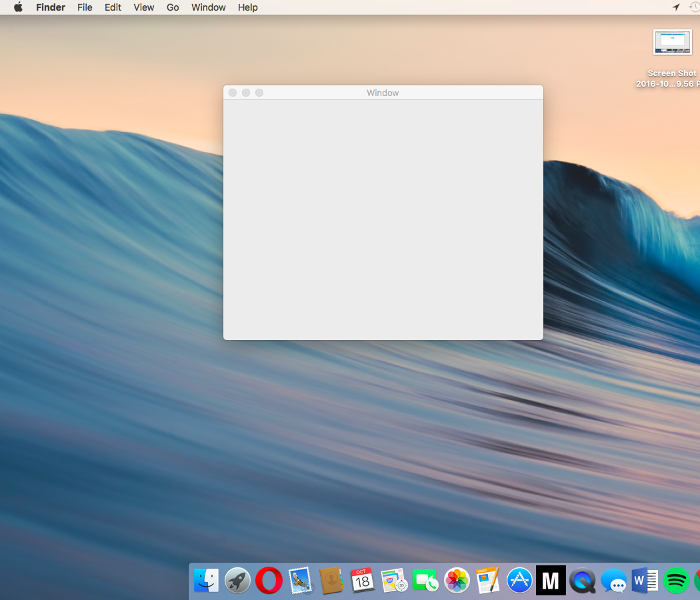
Task: Open the View menu
Action: tap(144, 7)
